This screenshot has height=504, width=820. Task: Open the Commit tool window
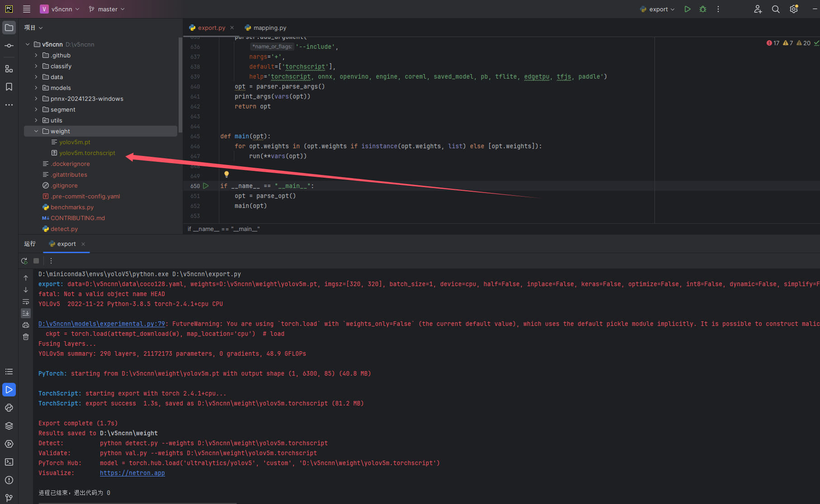9,45
